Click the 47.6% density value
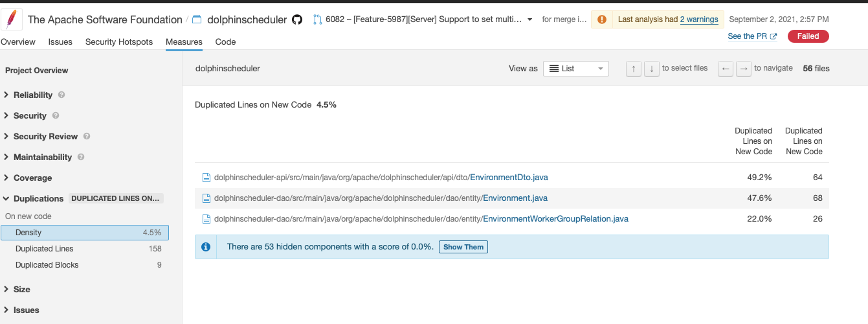Screen dimensions: 868x324 759,198
